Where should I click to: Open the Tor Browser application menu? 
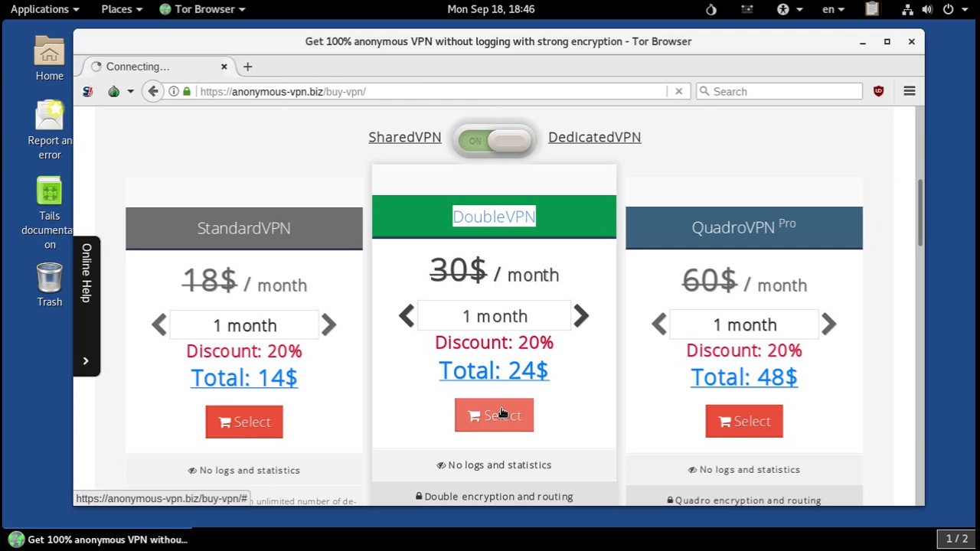(x=202, y=9)
